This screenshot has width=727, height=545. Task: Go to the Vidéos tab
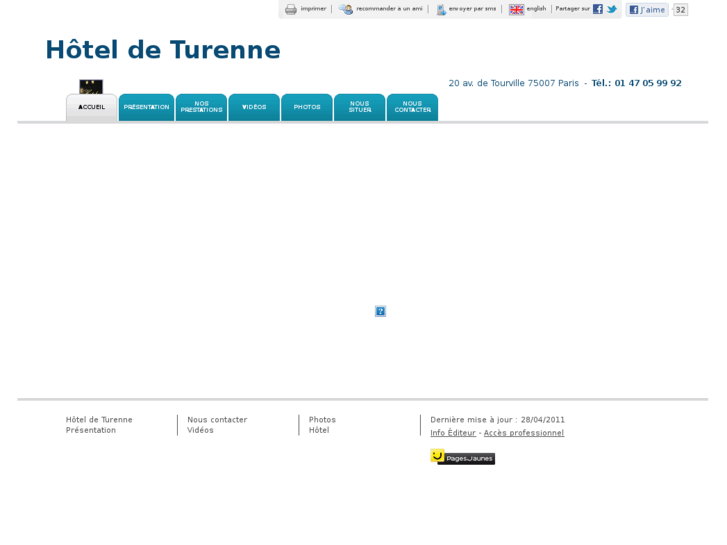pos(254,107)
